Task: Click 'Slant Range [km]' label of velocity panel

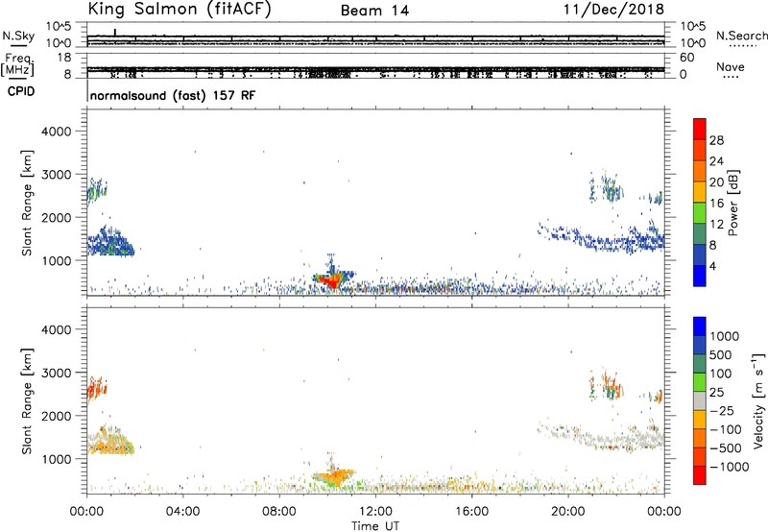Action: click(x=27, y=401)
